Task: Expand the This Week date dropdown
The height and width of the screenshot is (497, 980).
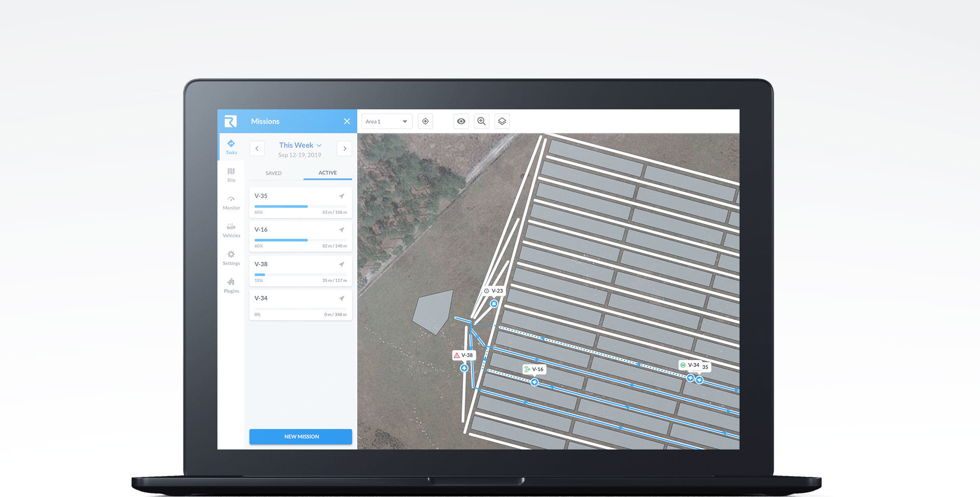Action: [x=300, y=145]
